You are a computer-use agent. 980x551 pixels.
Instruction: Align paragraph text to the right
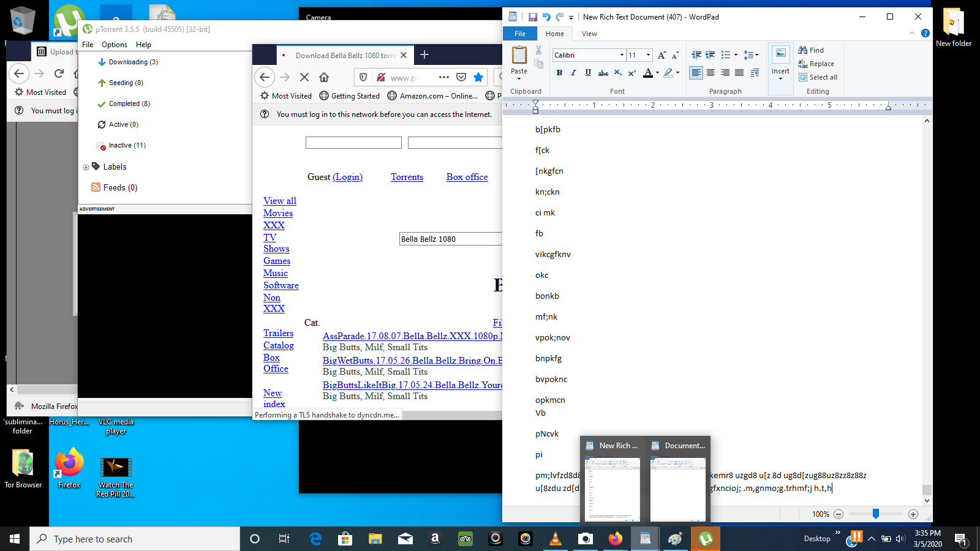pos(725,73)
